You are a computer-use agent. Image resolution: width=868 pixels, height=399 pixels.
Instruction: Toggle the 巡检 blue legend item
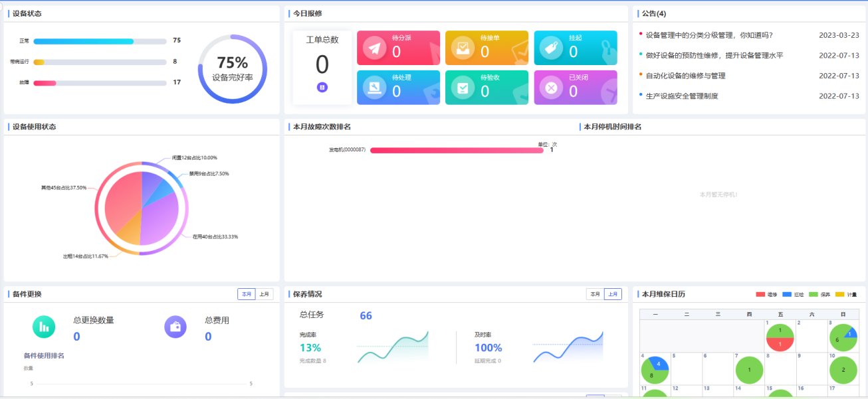[793, 294]
